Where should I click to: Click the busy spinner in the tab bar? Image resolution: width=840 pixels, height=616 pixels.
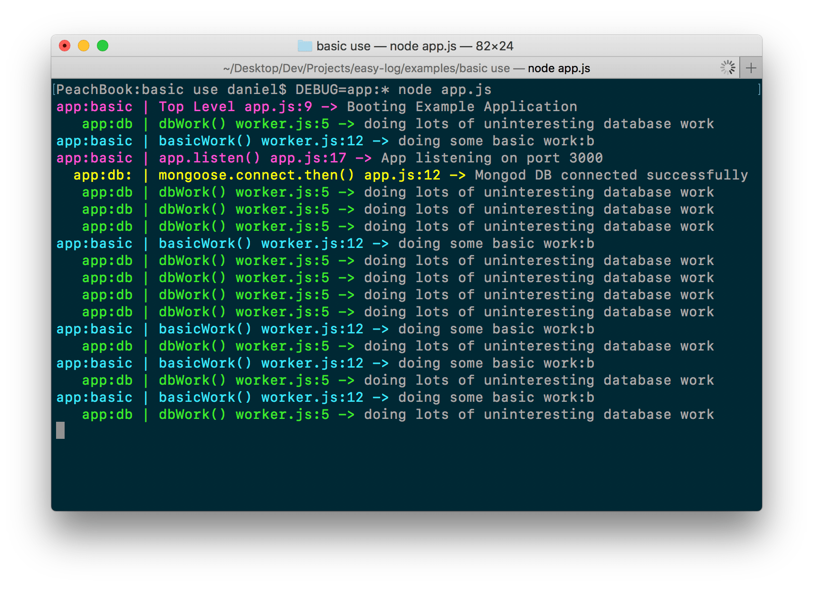click(727, 67)
